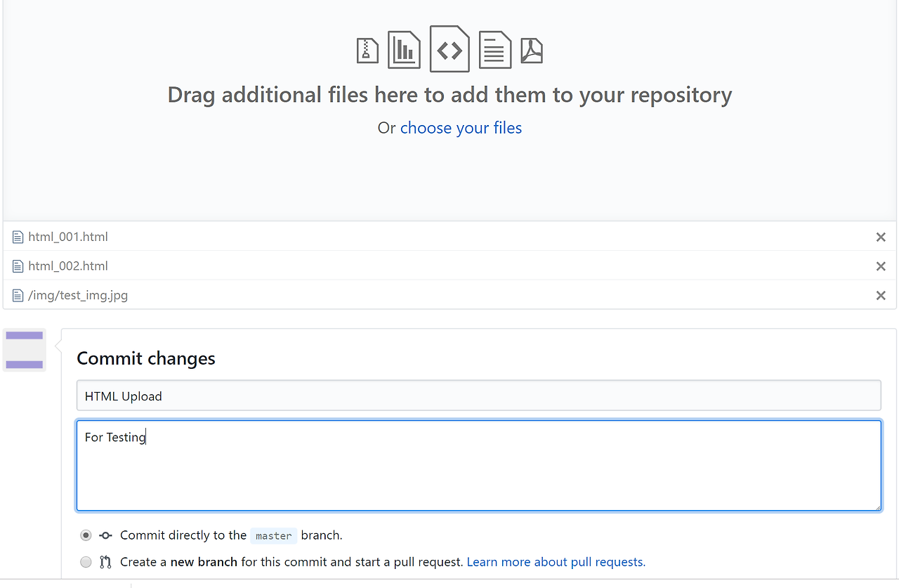Click the file icon beside html_001.html
This screenshot has height=588, width=899.
[x=18, y=237]
